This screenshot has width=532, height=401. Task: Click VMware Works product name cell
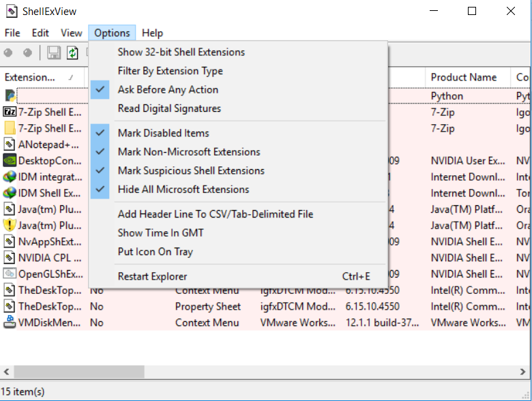(x=468, y=323)
